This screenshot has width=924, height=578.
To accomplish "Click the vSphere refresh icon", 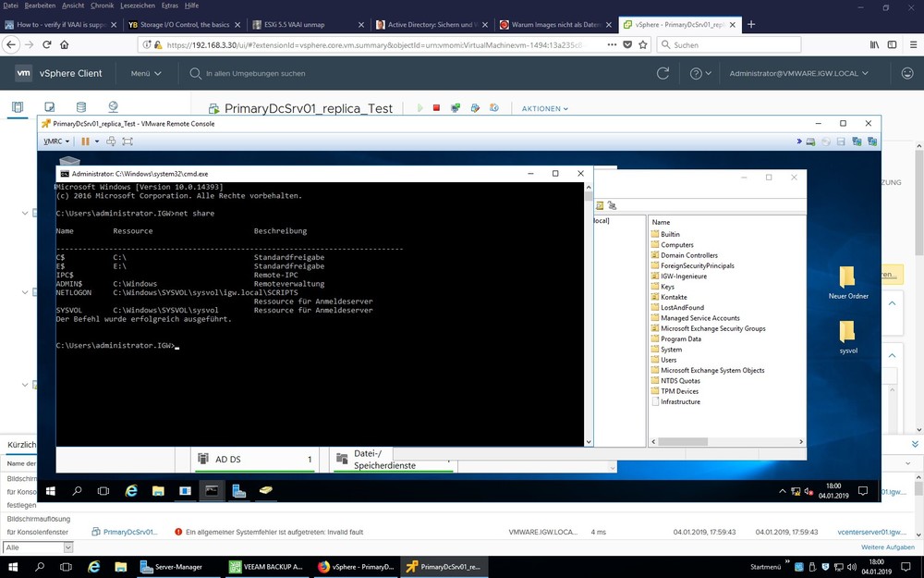I will coord(663,73).
